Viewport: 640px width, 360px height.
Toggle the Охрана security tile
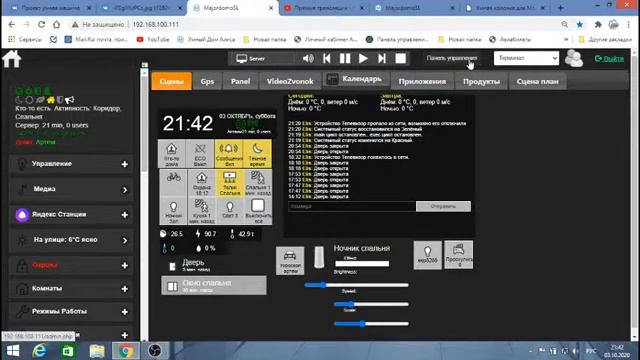(x=201, y=182)
